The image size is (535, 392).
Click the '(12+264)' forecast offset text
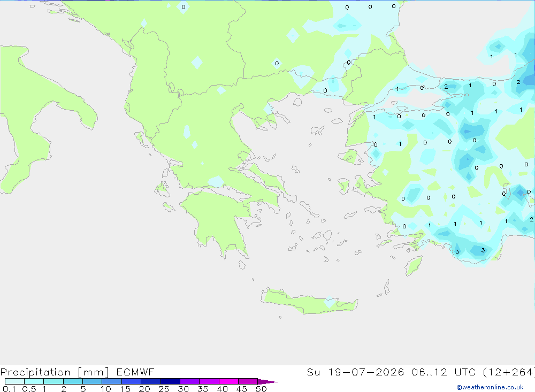508,372
